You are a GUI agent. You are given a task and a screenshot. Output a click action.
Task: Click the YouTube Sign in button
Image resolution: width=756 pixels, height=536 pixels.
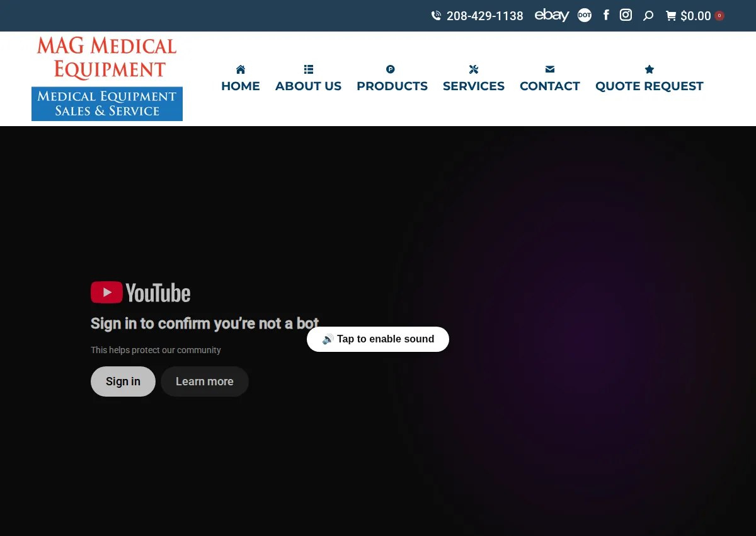pos(123,382)
